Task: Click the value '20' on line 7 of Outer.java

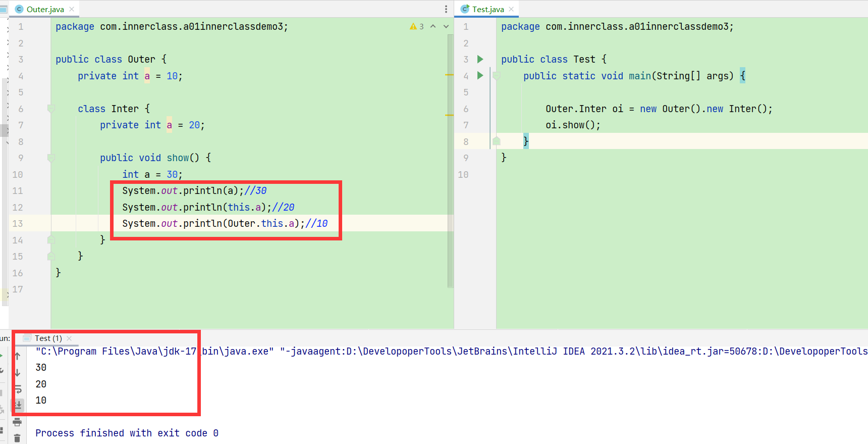Action: (194, 125)
